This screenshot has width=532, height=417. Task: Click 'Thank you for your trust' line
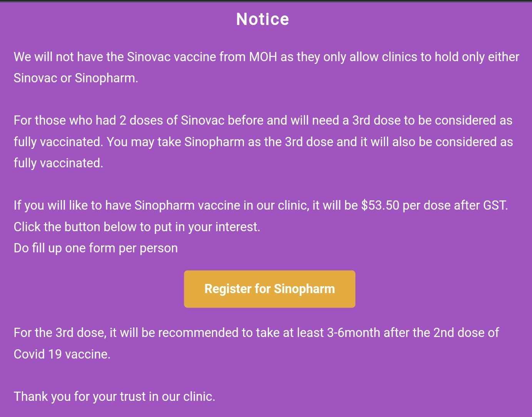(x=114, y=397)
